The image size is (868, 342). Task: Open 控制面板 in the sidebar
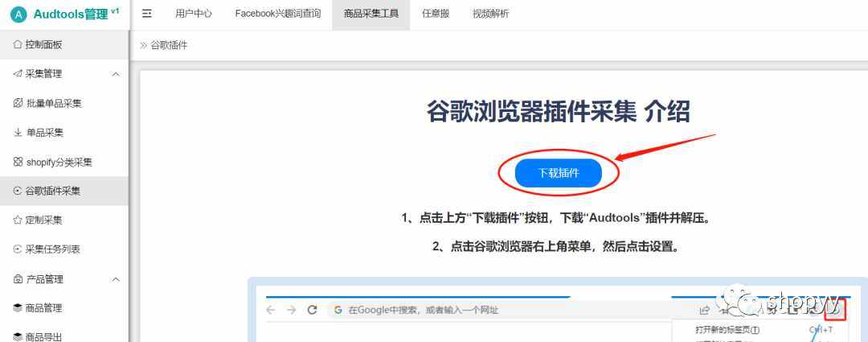click(x=64, y=45)
